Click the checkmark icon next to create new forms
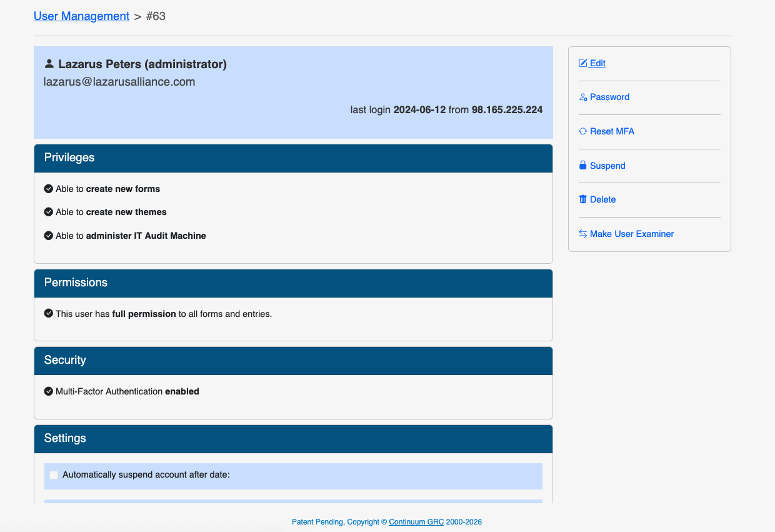775x532 pixels. (x=49, y=189)
